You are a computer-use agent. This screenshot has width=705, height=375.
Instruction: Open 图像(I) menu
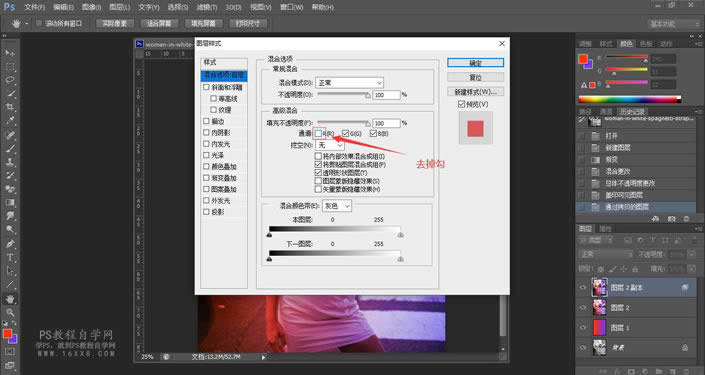(x=91, y=7)
